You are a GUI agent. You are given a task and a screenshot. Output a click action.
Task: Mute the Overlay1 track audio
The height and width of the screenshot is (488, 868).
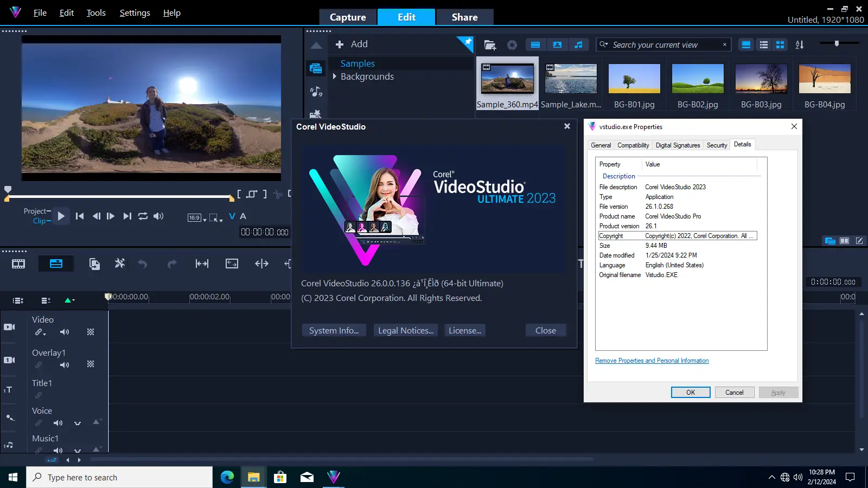tap(65, 365)
